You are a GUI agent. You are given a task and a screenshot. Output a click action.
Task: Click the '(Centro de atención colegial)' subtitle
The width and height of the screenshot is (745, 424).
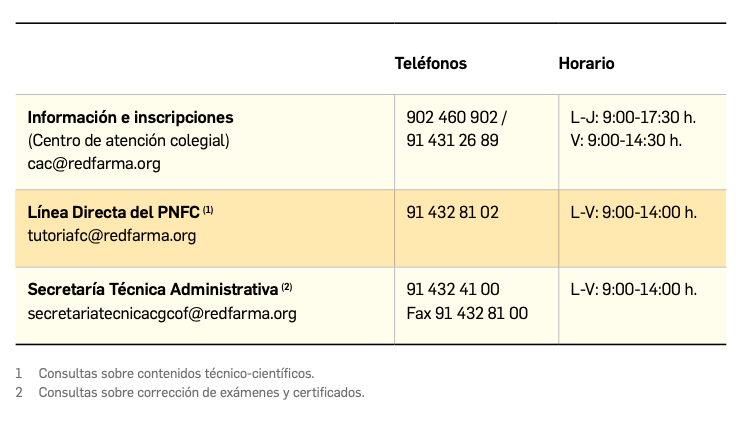(128, 140)
